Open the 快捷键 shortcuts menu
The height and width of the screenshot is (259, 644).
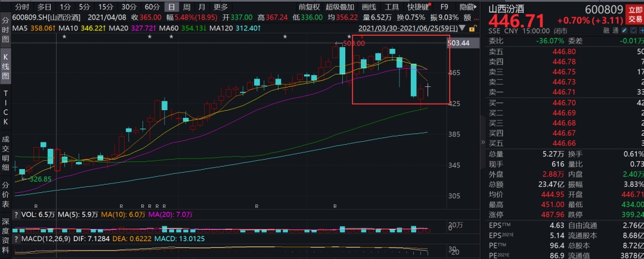(418, 7)
